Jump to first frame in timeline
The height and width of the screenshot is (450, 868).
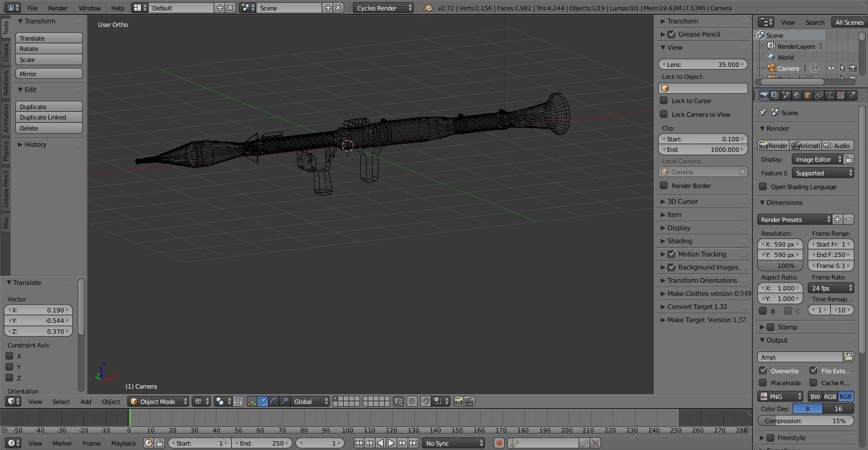358,443
